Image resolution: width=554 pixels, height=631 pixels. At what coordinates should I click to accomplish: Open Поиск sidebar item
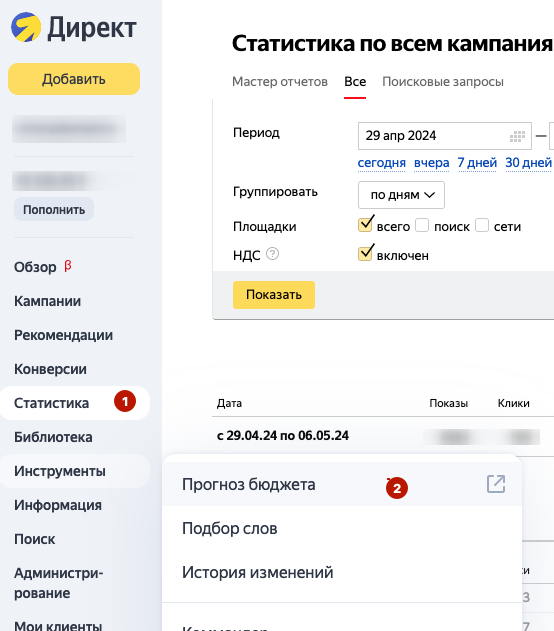coord(35,539)
